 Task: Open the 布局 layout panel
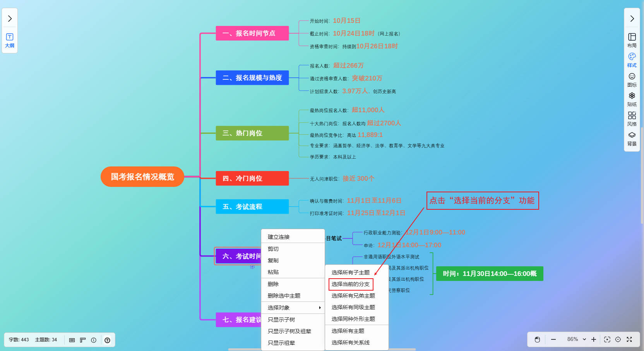pyautogui.click(x=632, y=40)
